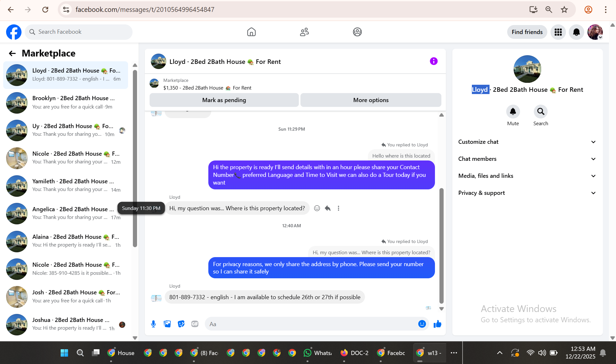Click the chat header title Lloyd 2Bed 2Bath House
The image size is (616, 364).
(225, 62)
